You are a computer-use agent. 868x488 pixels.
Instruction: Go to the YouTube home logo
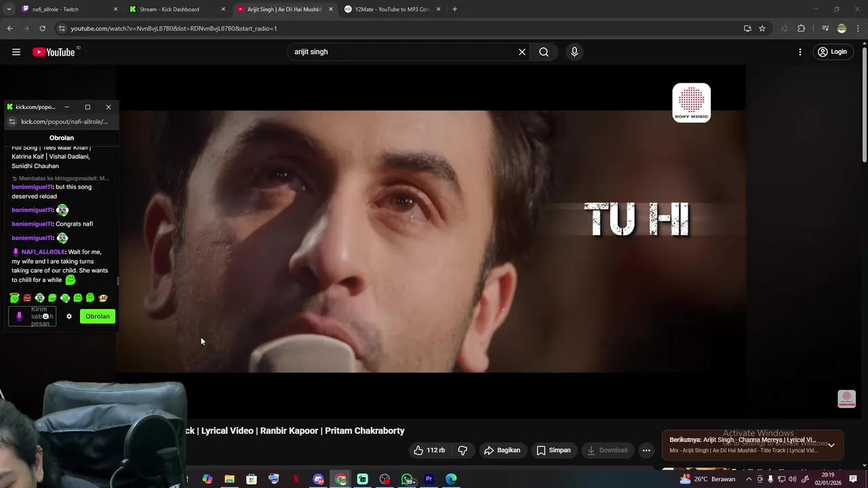[x=54, y=52]
